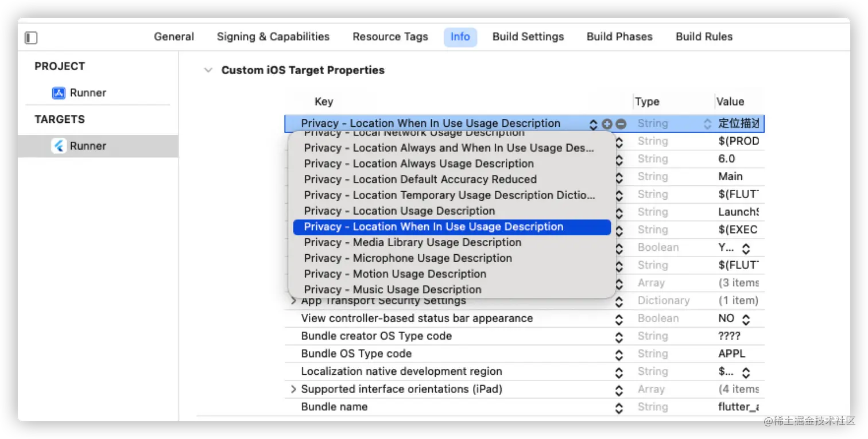
Task: Open the Signing & Capabilities tab
Action: pyautogui.click(x=273, y=37)
